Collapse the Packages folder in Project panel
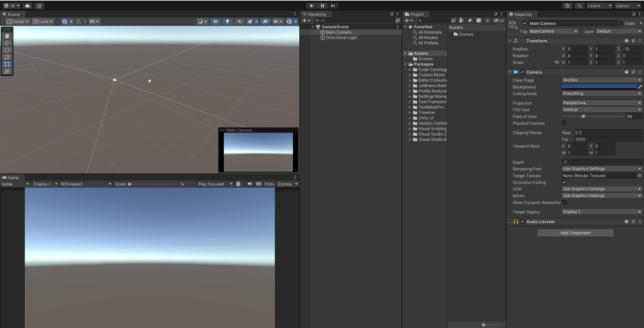 [405, 64]
